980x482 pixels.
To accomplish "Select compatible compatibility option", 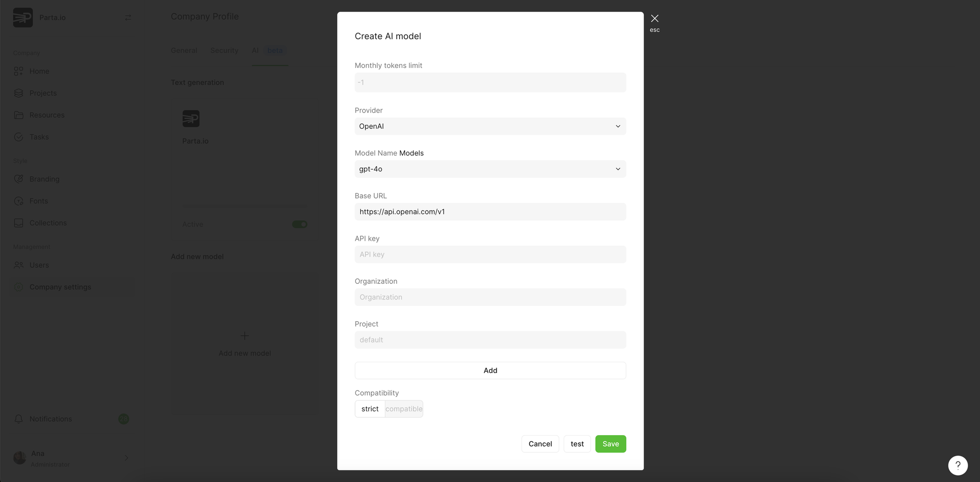I will click(x=404, y=409).
